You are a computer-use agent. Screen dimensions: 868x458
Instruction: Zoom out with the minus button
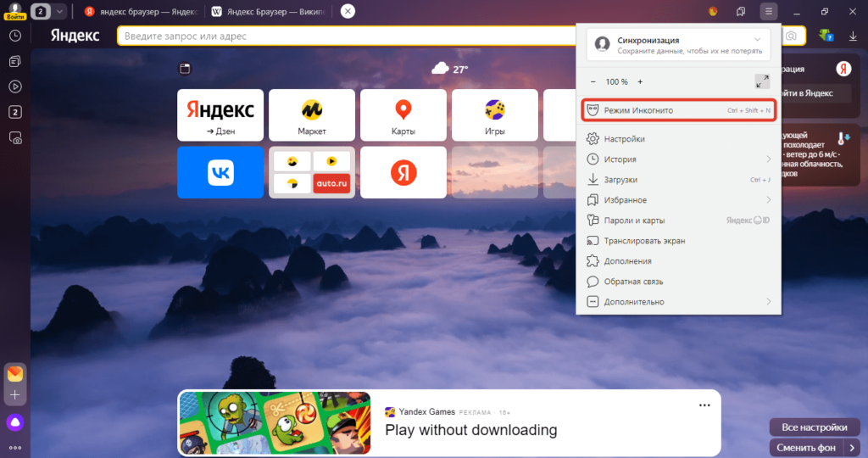coord(593,81)
